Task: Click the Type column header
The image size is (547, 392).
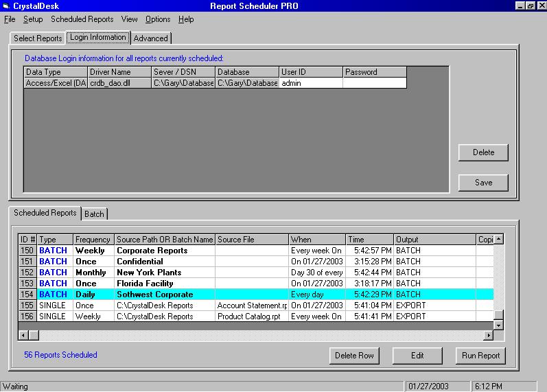Action: point(55,240)
